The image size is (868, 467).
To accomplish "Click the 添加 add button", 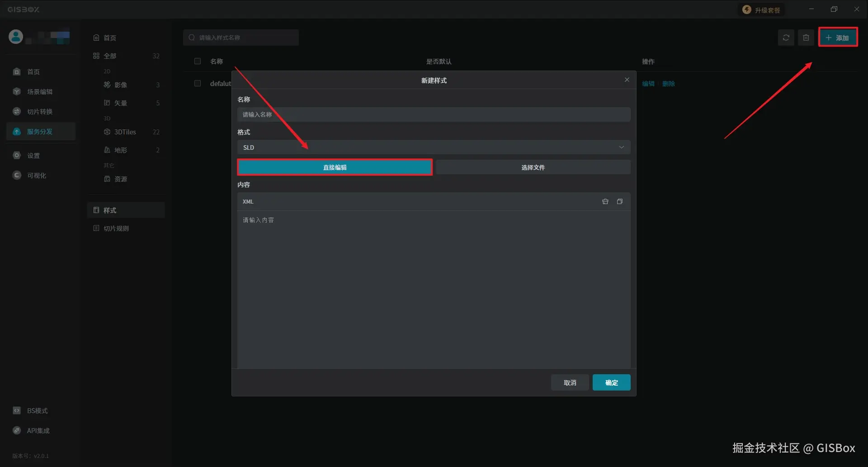I will pyautogui.click(x=838, y=38).
